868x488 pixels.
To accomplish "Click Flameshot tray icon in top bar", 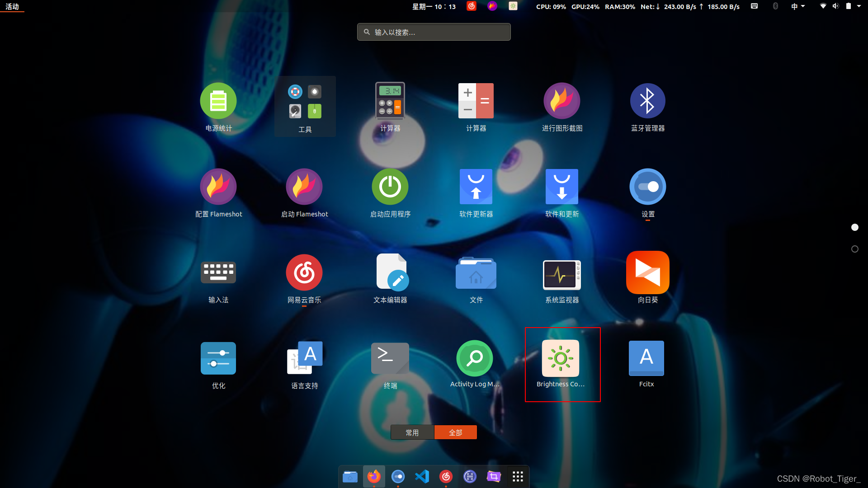I will pyautogui.click(x=492, y=6).
